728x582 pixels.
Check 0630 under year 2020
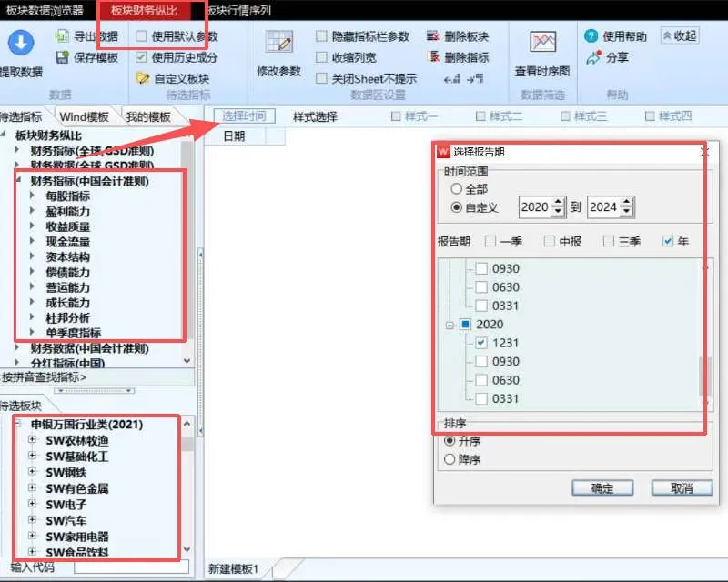(x=481, y=379)
